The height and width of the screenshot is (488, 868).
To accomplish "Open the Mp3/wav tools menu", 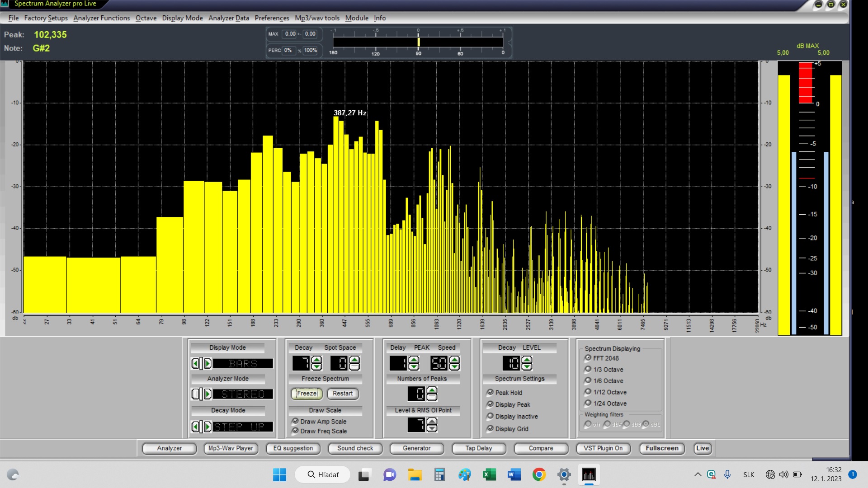I will (317, 18).
